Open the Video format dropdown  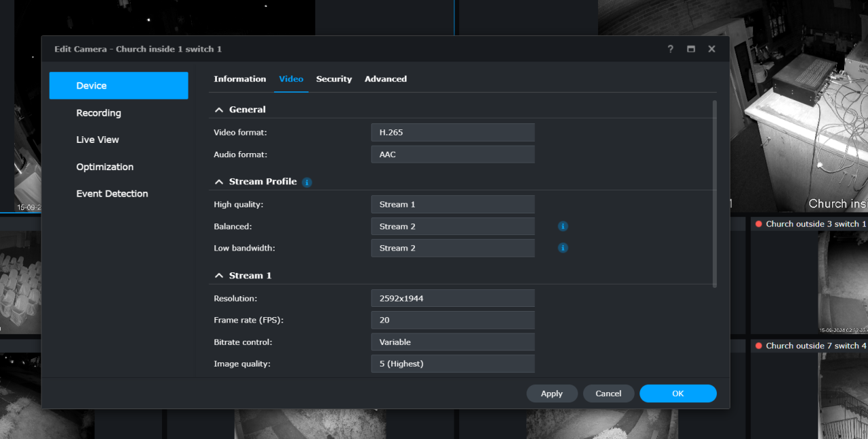click(452, 132)
